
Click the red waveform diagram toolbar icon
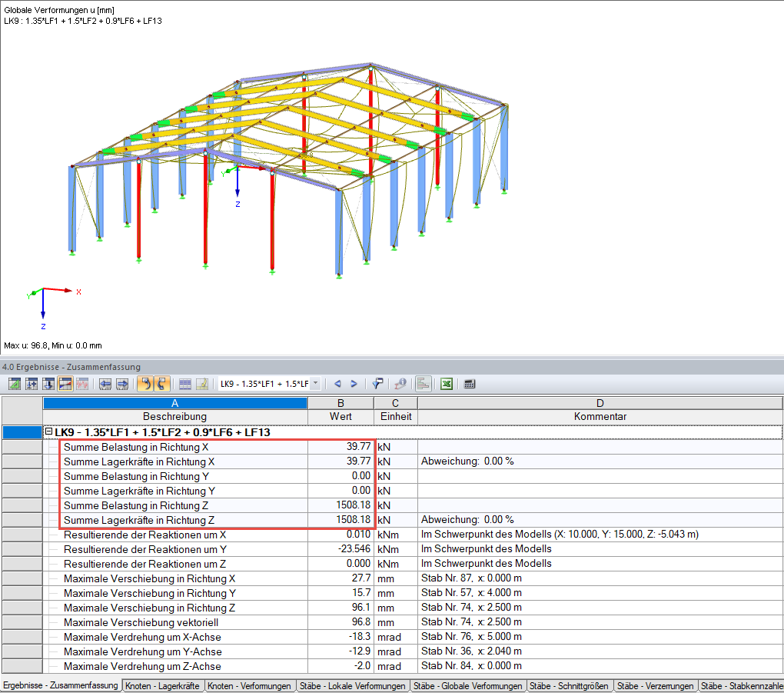coord(82,384)
